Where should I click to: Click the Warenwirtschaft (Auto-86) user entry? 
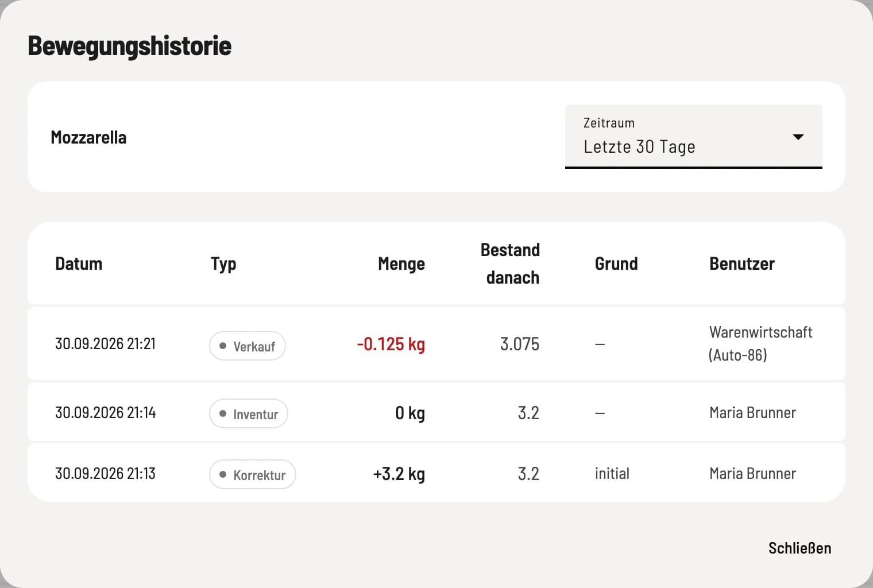pos(761,343)
